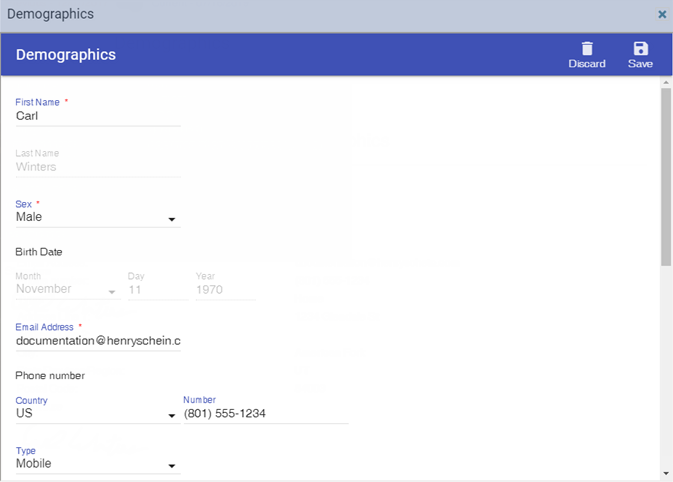Focus the Email Address input field

coord(97,341)
